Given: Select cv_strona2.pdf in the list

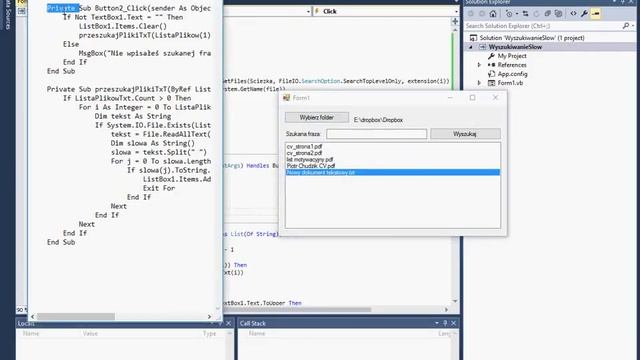Looking at the screenshot, I should (304, 153).
